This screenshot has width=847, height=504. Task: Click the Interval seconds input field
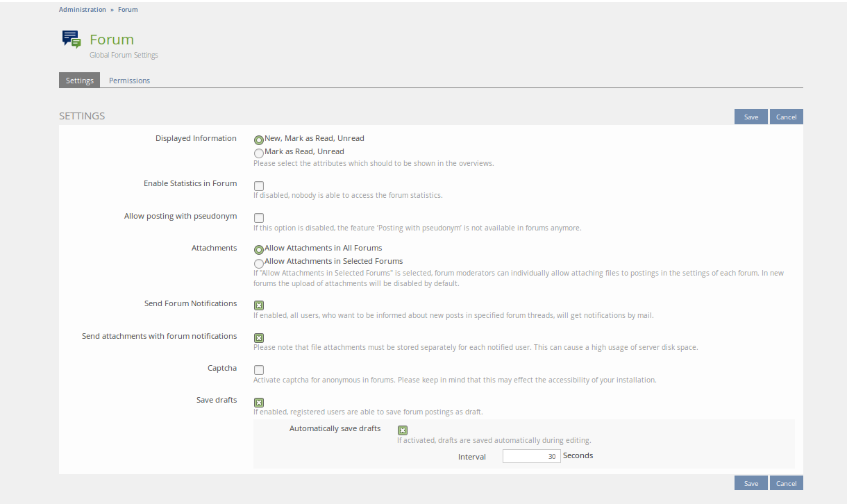tap(531, 456)
